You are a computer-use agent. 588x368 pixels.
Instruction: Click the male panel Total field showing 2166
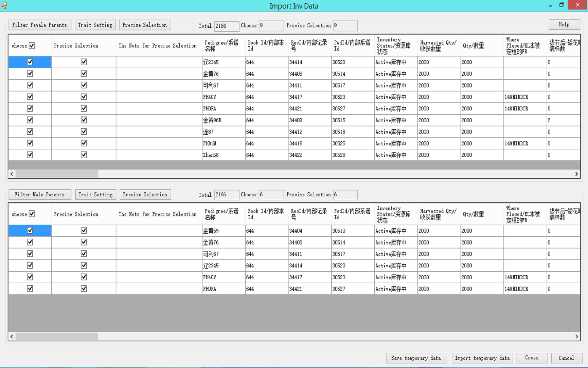(227, 195)
